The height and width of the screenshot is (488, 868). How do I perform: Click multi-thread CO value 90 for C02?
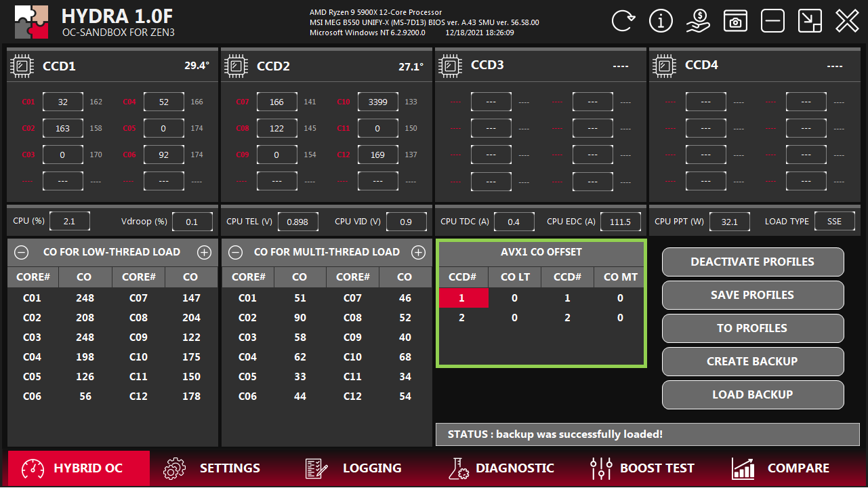pos(299,318)
